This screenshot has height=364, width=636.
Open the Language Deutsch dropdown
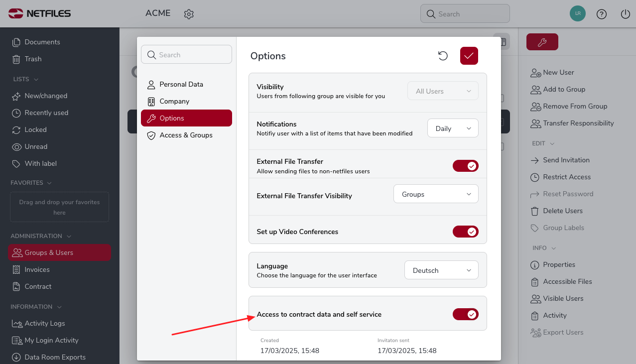pos(441,270)
